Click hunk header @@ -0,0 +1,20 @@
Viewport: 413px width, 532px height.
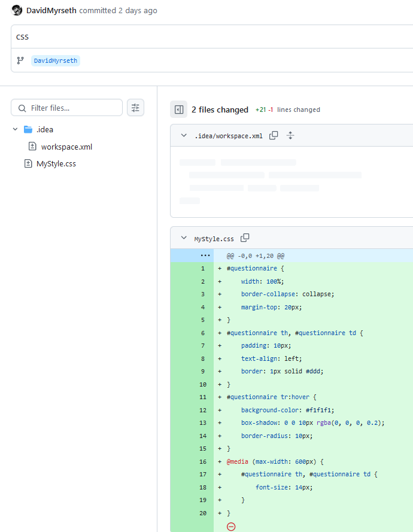click(256, 256)
